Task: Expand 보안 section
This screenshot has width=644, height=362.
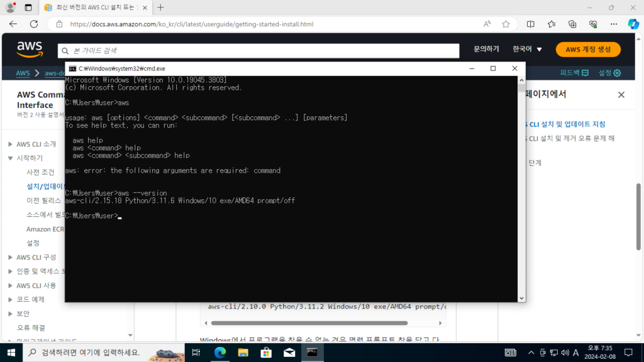Action: [x=10, y=314]
